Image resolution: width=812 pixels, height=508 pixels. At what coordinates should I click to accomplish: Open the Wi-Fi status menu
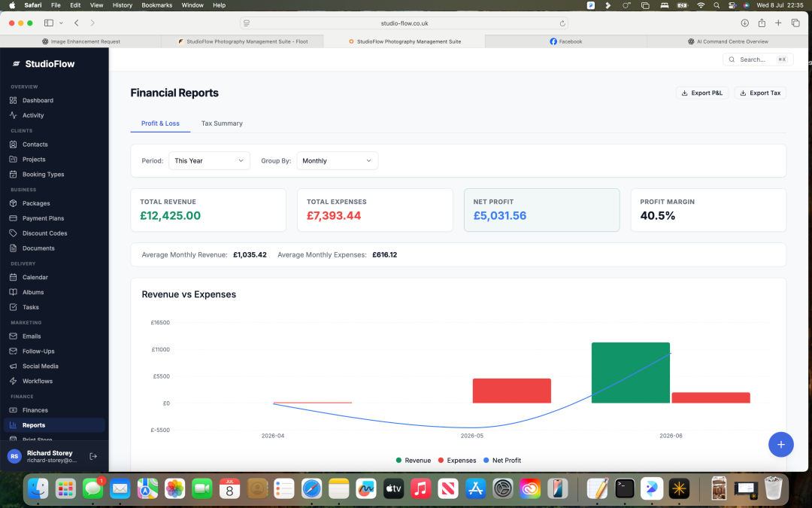701,5
